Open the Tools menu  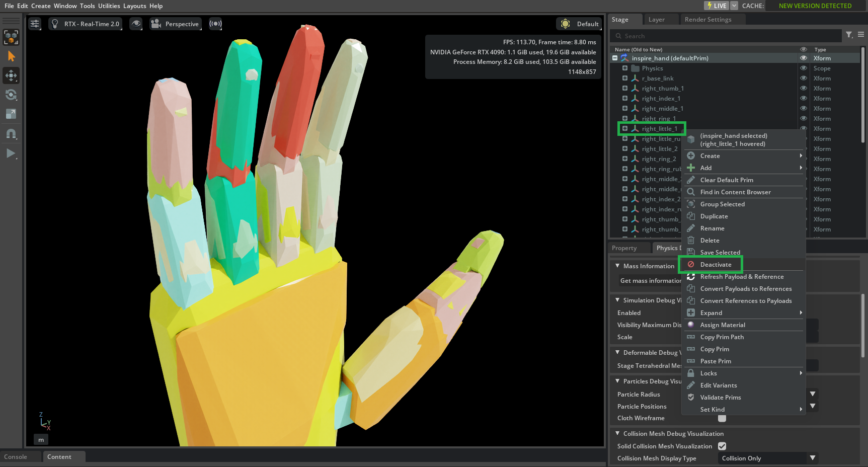point(87,6)
